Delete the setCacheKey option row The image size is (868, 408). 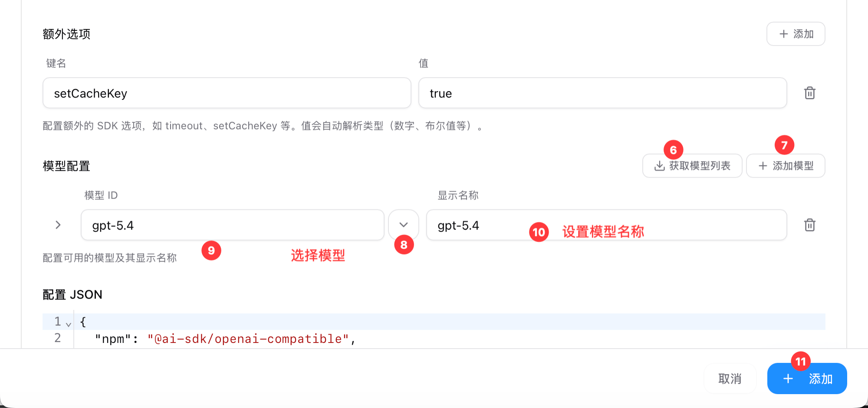[809, 93]
